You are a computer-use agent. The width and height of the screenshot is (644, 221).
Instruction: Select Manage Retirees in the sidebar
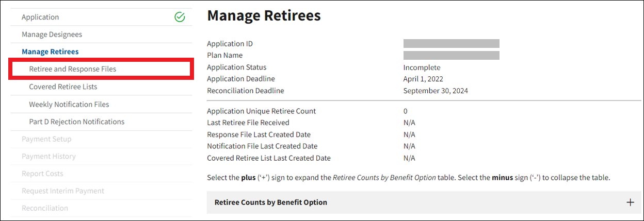pyautogui.click(x=50, y=52)
